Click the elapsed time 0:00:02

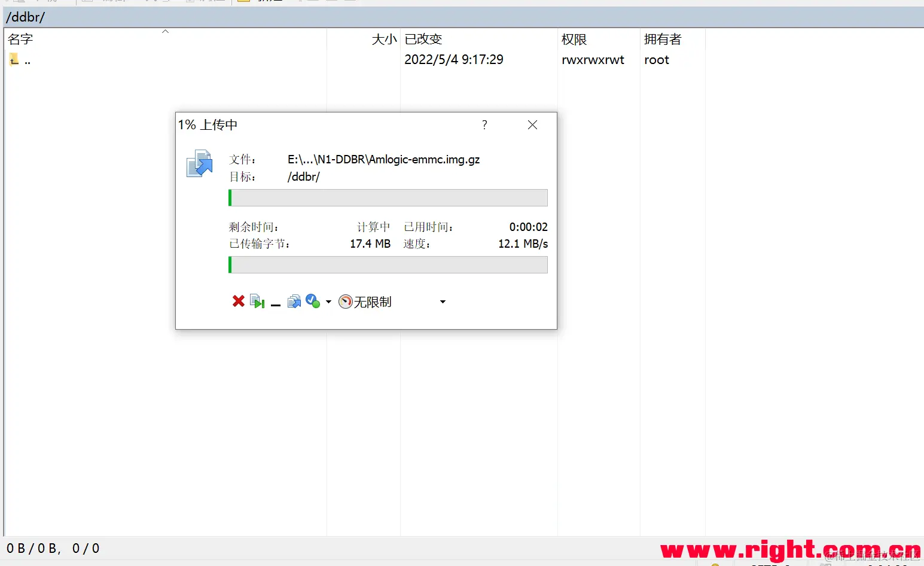(x=529, y=227)
